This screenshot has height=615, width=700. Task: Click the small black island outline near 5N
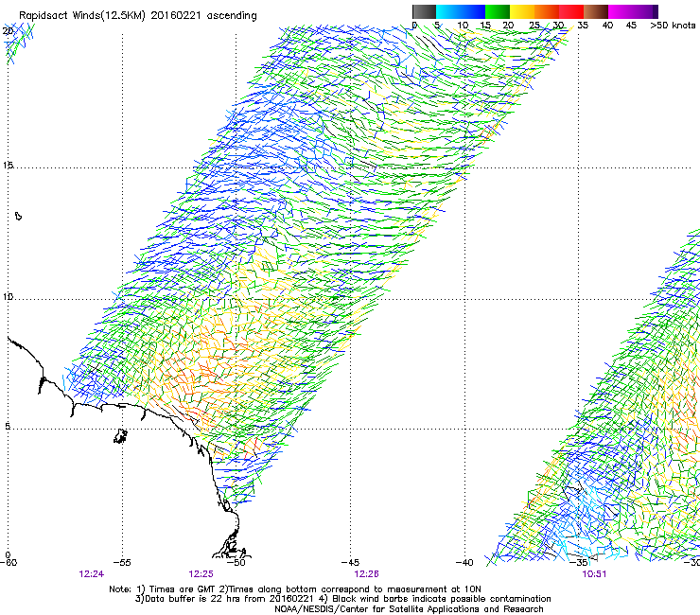[x=120, y=436]
